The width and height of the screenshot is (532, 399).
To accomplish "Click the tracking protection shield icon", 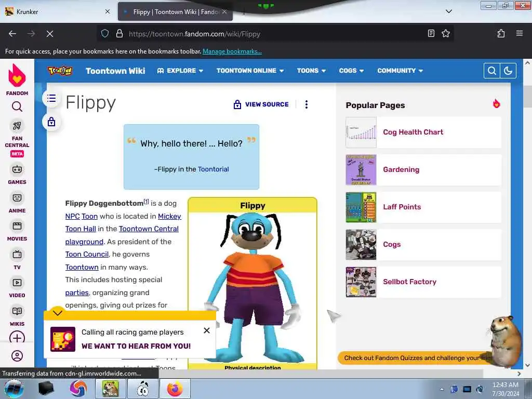I will [x=105, y=34].
